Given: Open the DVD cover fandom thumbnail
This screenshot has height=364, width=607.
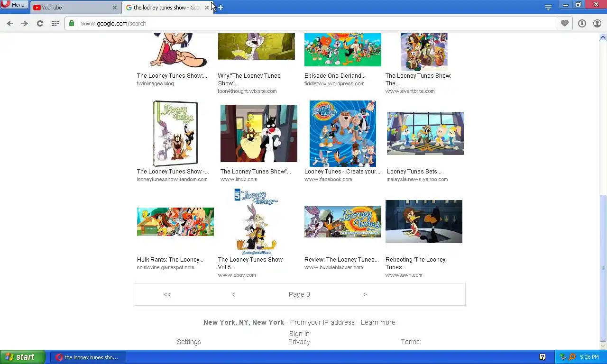Looking at the screenshot, I should 175,133.
